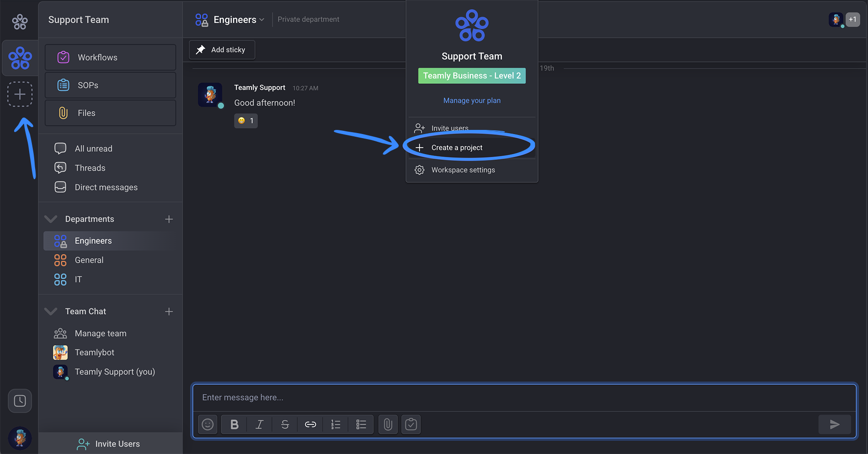Add a new team chat with plus icon
The height and width of the screenshot is (454, 868).
pyautogui.click(x=169, y=311)
